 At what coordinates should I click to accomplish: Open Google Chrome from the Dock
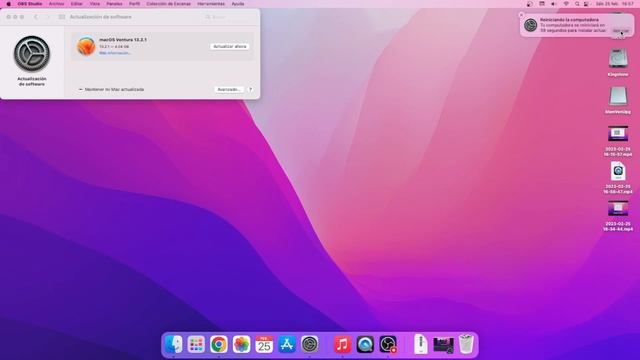click(219, 344)
